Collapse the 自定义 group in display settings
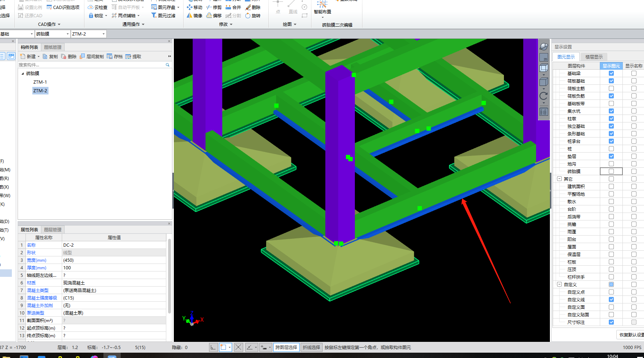Screen dimensions: 644x358 point(559,284)
